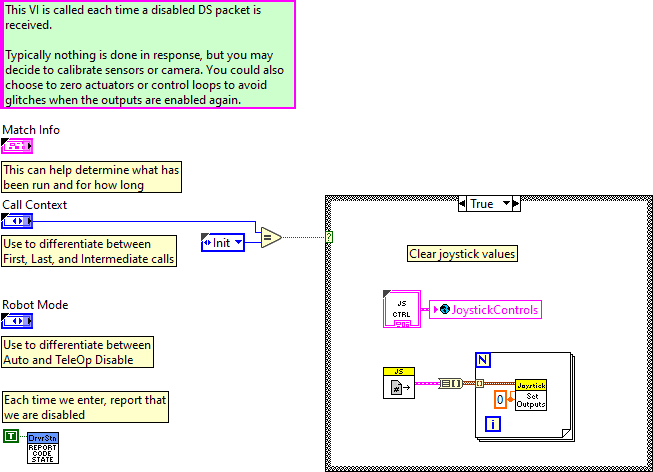Select the Equal comparison function node

point(269,238)
